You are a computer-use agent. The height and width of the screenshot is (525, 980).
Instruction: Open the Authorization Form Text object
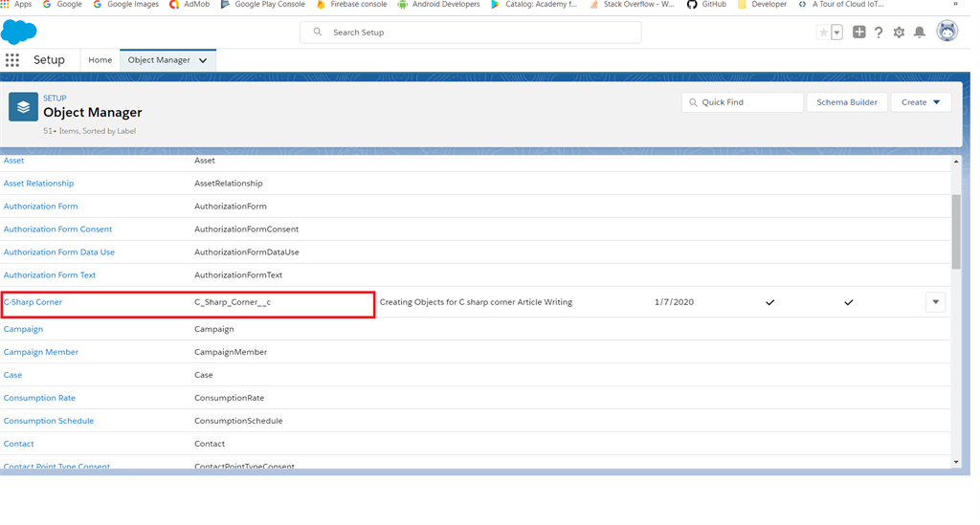click(50, 275)
